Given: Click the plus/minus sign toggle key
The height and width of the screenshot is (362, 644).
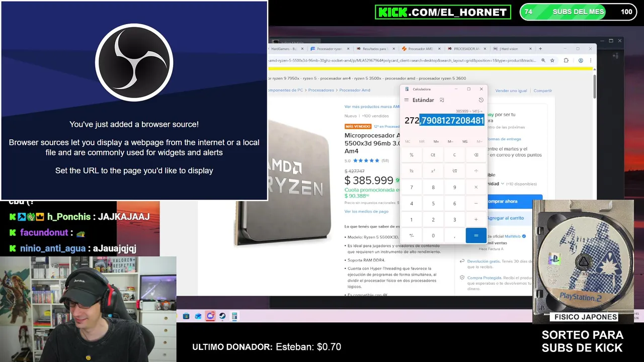Looking at the screenshot, I should 412,235.
